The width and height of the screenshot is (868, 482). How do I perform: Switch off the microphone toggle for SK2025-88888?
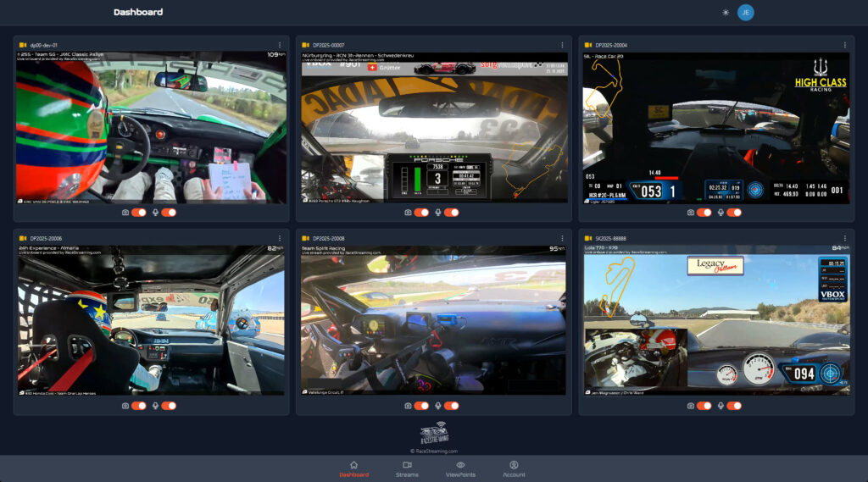(x=734, y=406)
